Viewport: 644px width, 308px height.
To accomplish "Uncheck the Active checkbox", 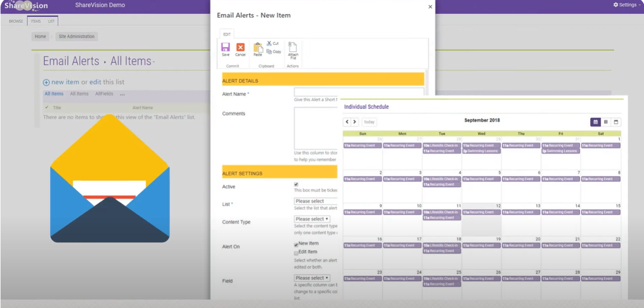I will (296, 185).
